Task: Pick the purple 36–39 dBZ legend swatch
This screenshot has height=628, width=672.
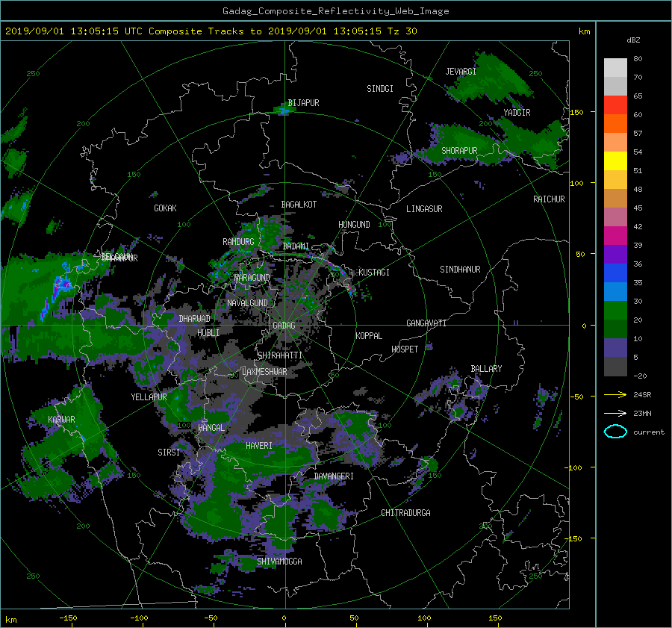Action: click(x=615, y=254)
